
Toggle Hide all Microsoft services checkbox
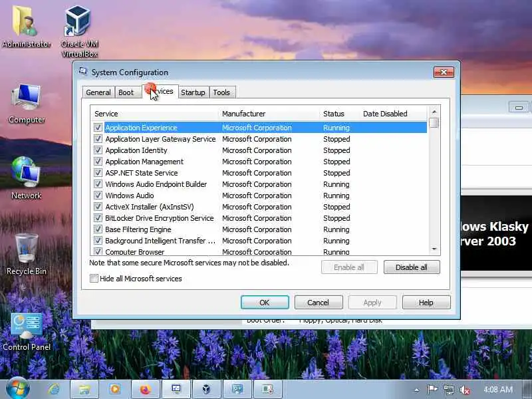pos(94,279)
